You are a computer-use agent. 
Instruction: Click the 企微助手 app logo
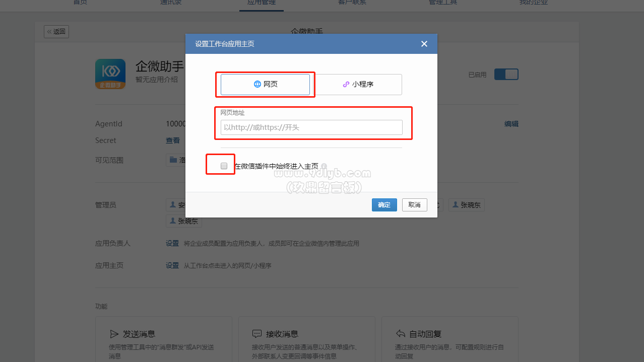(110, 74)
